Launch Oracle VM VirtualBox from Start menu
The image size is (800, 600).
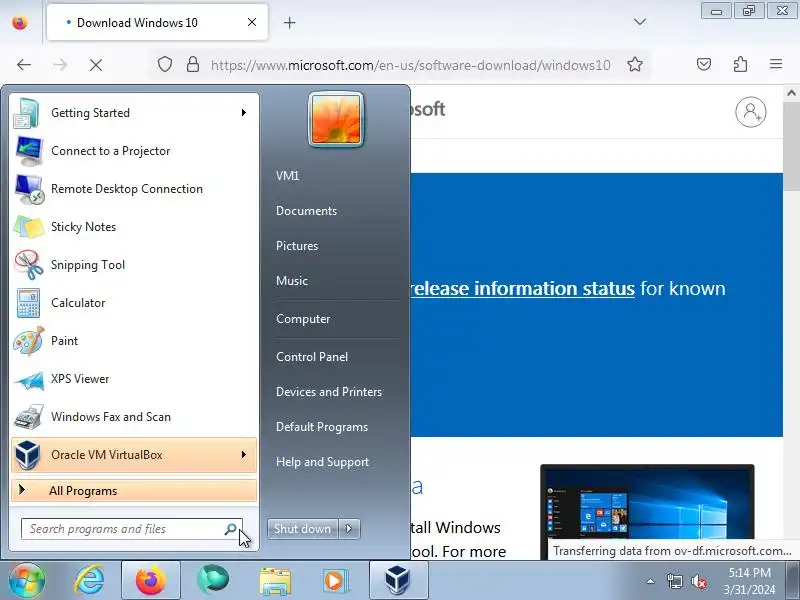click(134, 455)
